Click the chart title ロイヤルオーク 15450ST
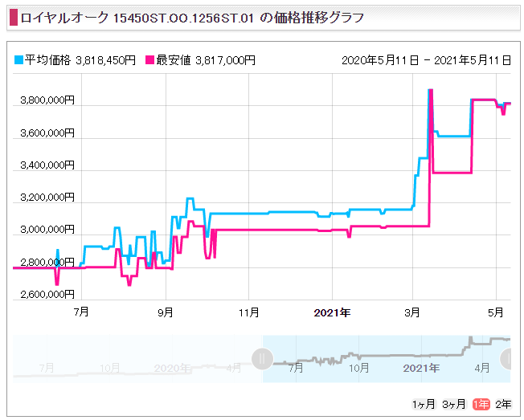The width and height of the screenshot is (524, 420). [x=192, y=18]
